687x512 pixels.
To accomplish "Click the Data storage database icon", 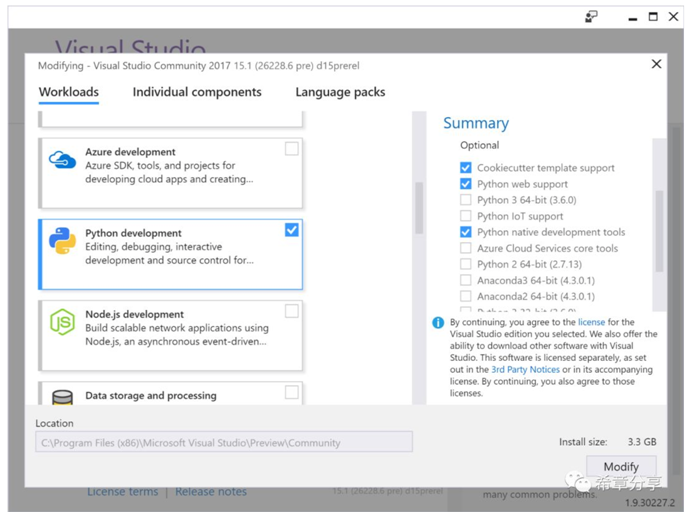I will tap(62, 397).
